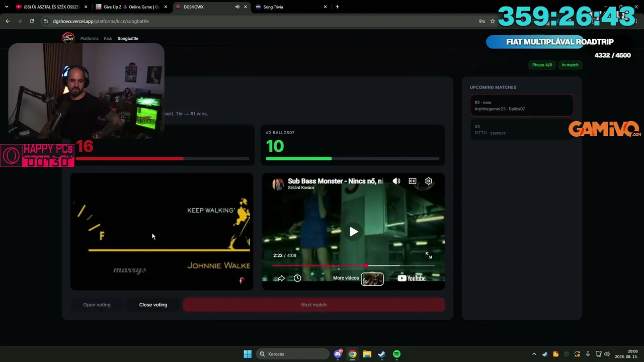Screen dimensions: 644x362
Task: Go back in browser history
Action: tap(8, 21)
